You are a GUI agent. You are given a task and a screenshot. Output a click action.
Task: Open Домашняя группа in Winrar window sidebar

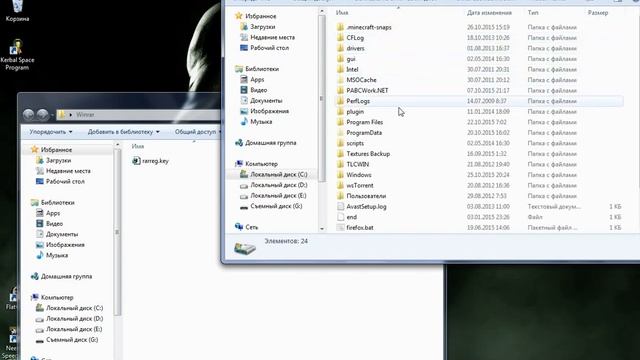pos(62,277)
